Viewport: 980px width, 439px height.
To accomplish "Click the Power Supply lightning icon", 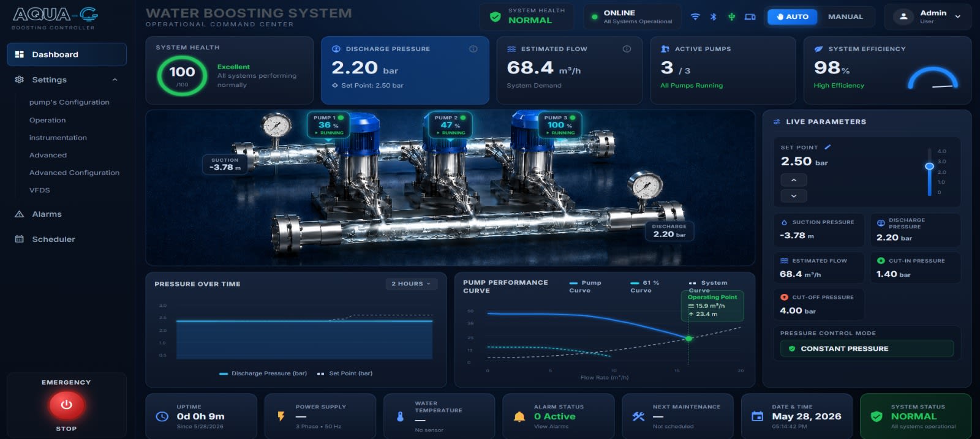I will pos(281,416).
